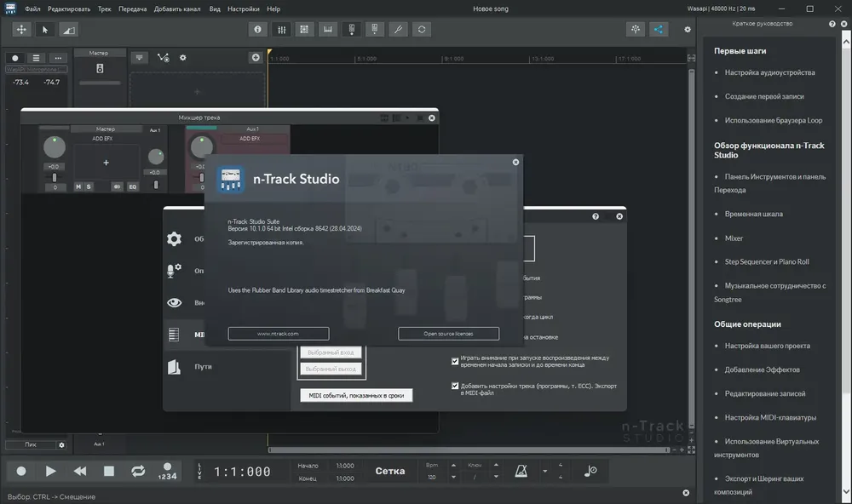
Task: Open meter gear next to Пик
Action: 61,444
